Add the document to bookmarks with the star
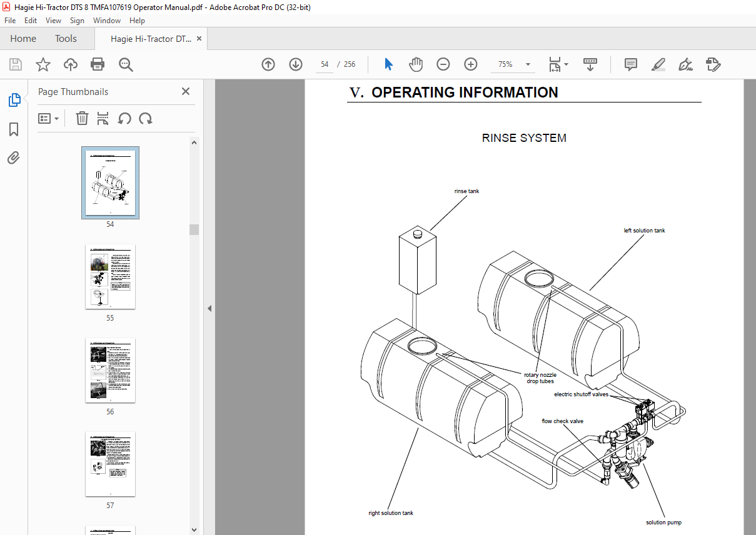This screenshot has width=756, height=535. point(43,64)
